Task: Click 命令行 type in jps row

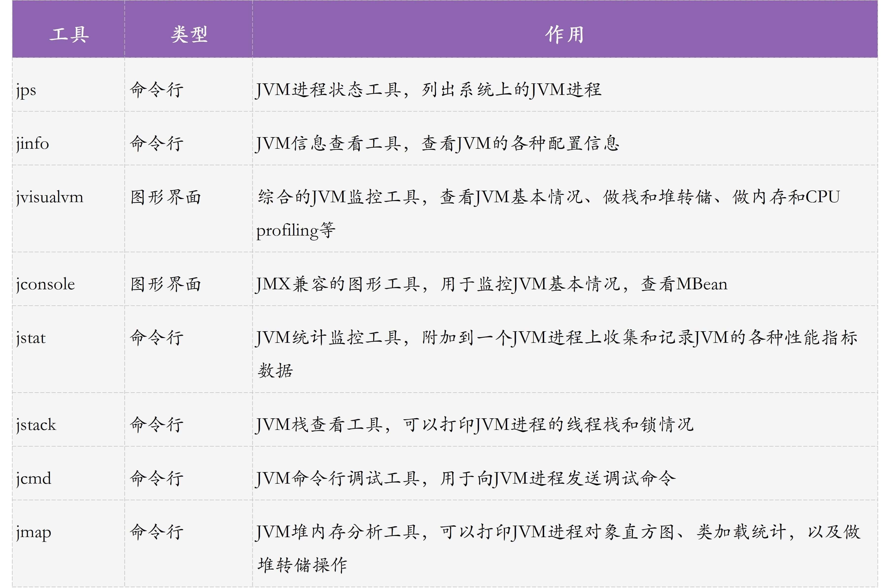Action: coord(156,90)
